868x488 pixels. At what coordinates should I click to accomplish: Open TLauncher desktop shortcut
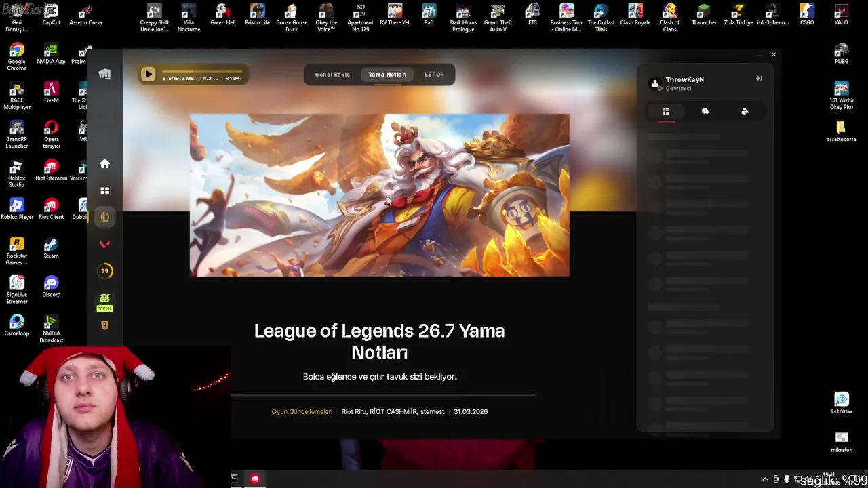(x=704, y=15)
